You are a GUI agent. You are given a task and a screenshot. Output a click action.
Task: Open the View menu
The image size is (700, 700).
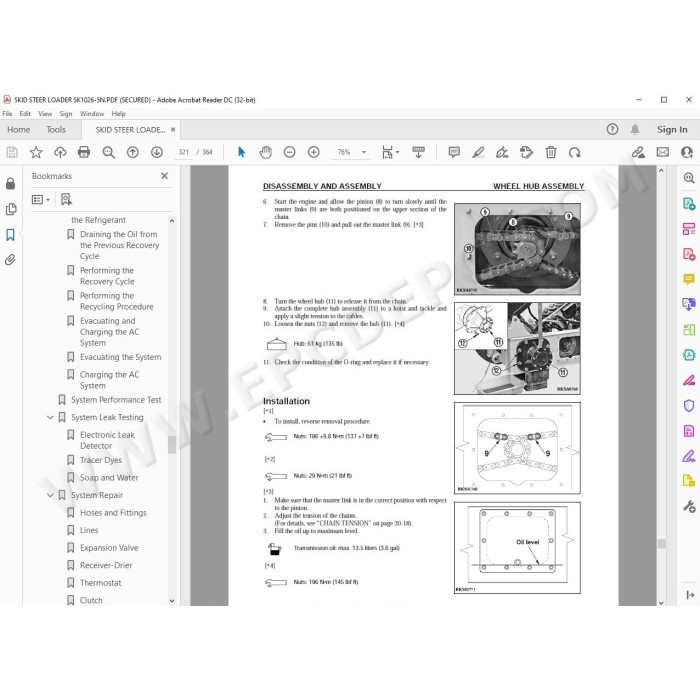coord(45,114)
